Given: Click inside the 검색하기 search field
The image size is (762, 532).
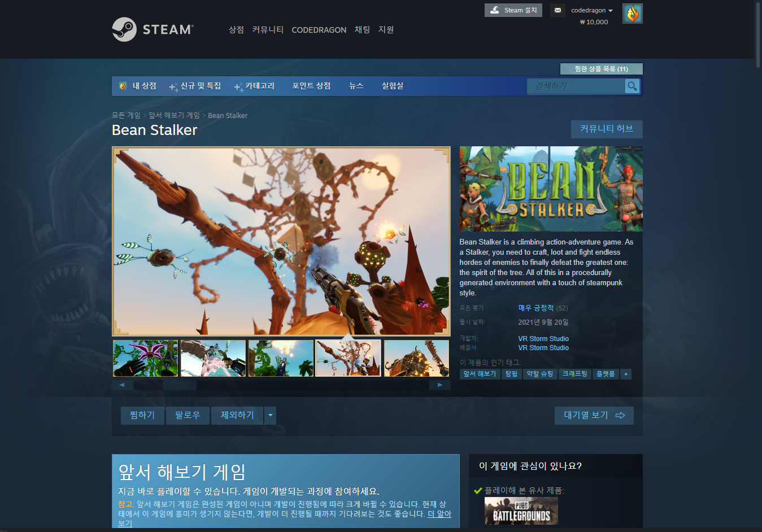Looking at the screenshot, I should tap(576, 86).
